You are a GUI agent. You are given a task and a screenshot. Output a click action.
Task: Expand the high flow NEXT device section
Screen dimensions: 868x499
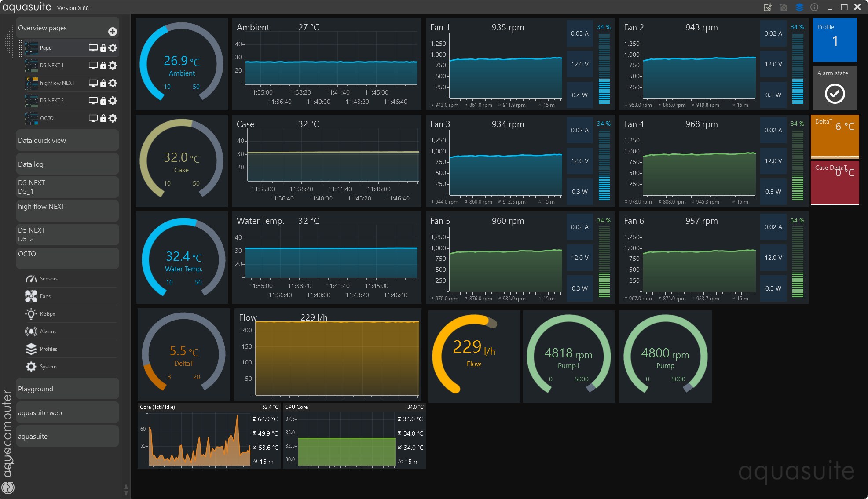(67, 211)
